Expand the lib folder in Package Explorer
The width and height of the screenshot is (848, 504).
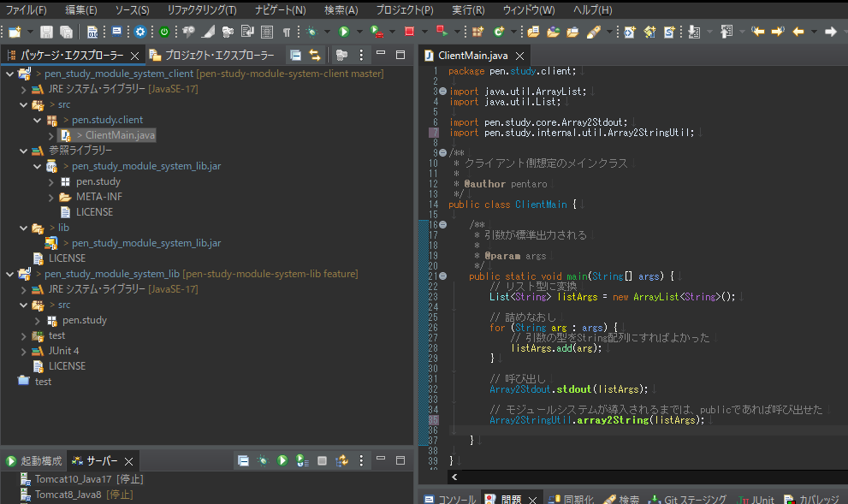(x=25, y=227)
